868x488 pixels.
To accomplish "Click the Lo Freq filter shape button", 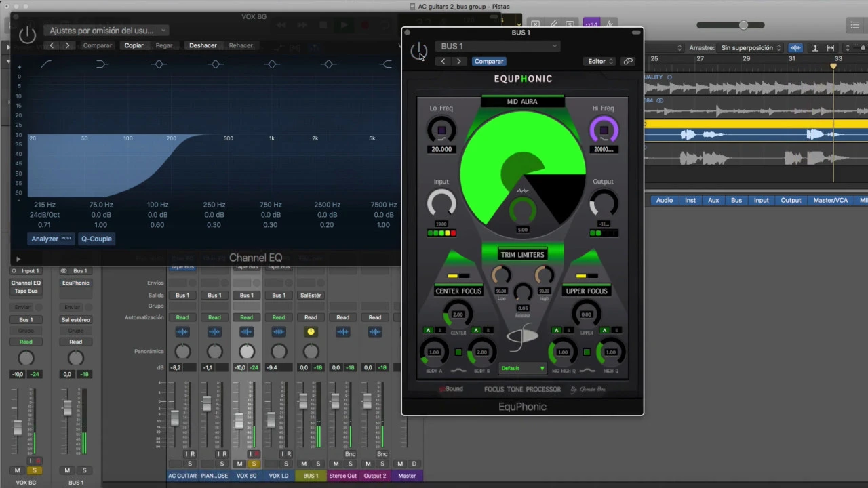I will (441, 130).
